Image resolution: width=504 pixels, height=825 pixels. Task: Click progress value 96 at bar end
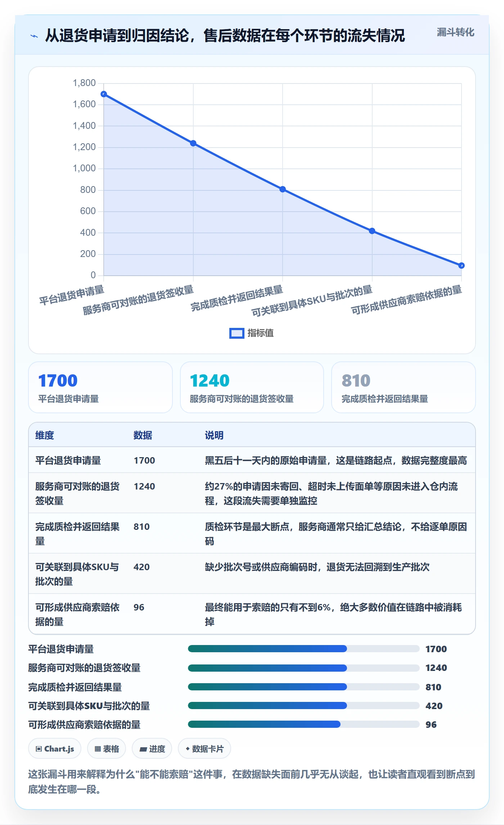coord(431,725)
